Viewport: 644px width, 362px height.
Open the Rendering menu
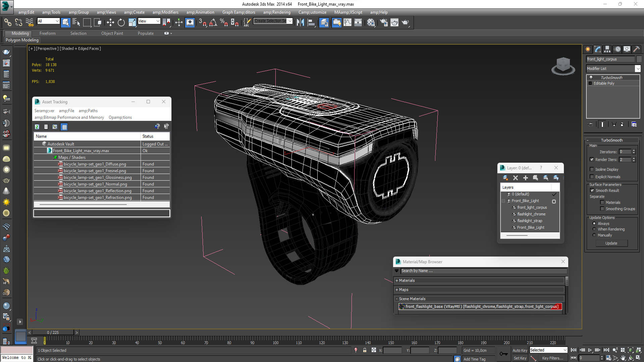[x=276, y=12]
